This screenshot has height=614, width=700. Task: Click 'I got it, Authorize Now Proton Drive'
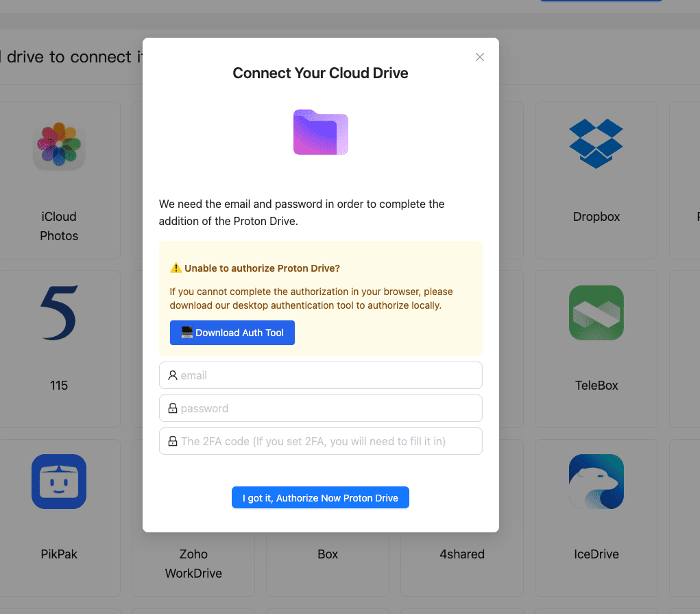[x=320, y=497]
